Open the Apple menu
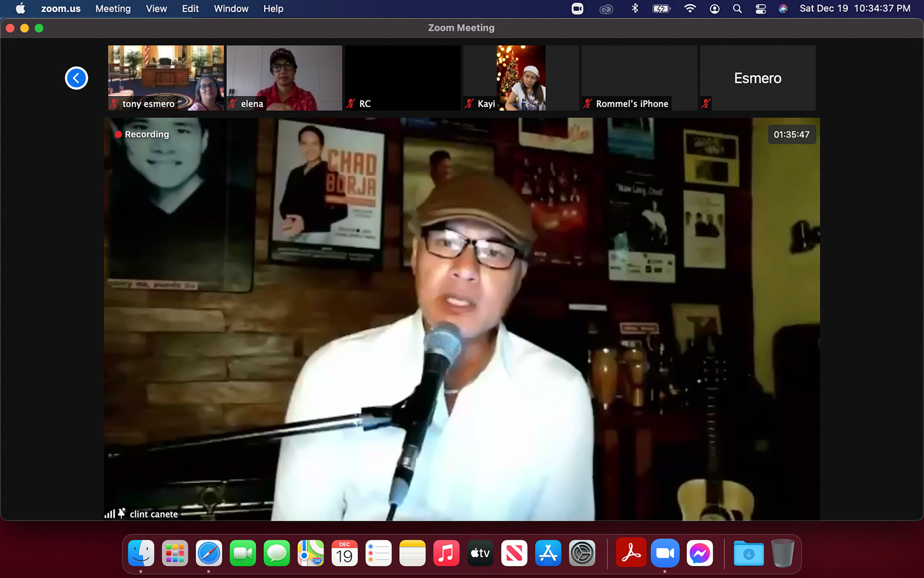924x578 pixels. pyautogui.click(x=20, y=9)
